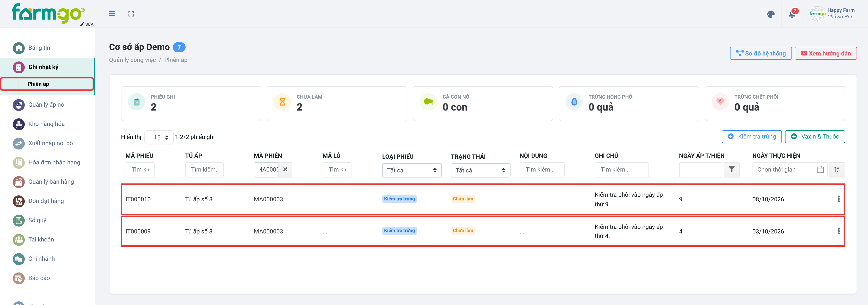Open Đơn đặt hàng icon
868x305 pixels.
click(x=19, y=201)
